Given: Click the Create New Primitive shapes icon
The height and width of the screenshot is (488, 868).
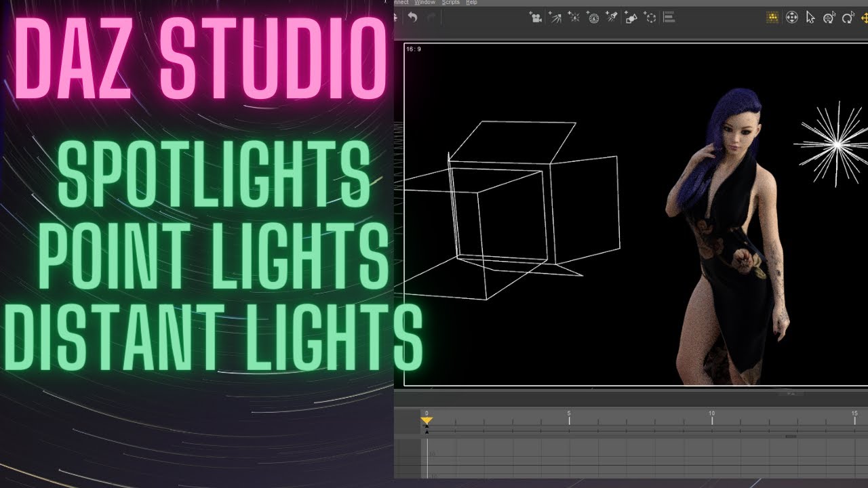Looking at the screenshot, I should pyautogui.click(x=631, y=18).
